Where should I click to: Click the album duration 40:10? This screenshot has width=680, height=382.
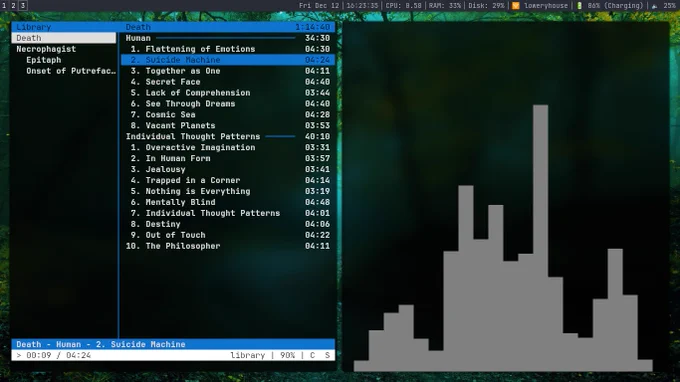point(317,137)
